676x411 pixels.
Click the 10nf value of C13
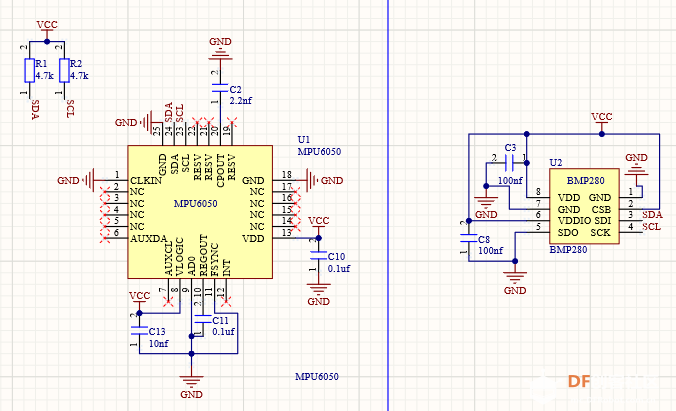tap(159, 344)
